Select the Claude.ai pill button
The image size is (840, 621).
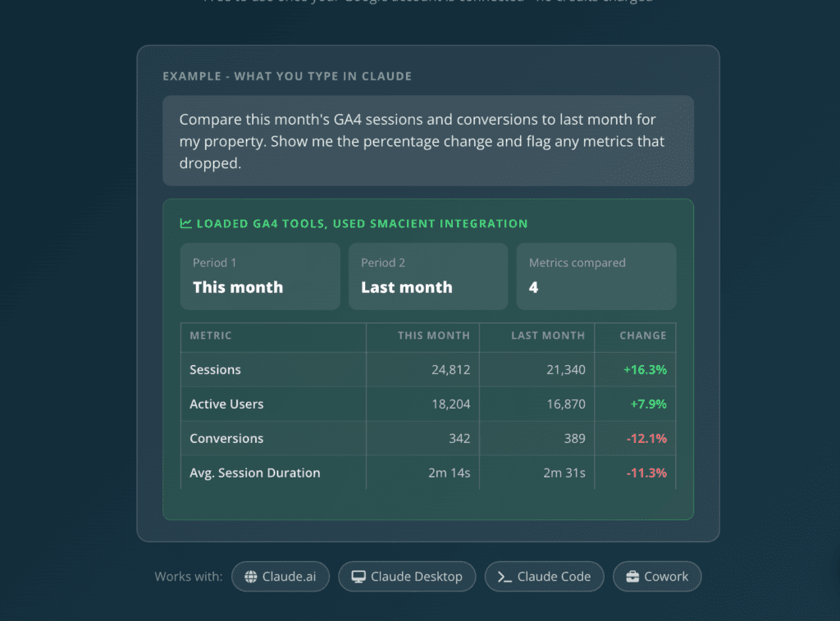point(281,577)
